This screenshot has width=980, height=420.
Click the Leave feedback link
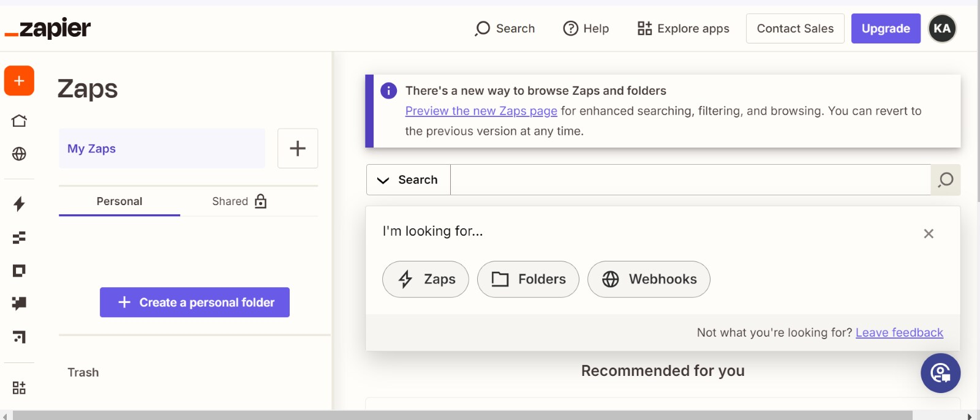(x=899, y=332)
